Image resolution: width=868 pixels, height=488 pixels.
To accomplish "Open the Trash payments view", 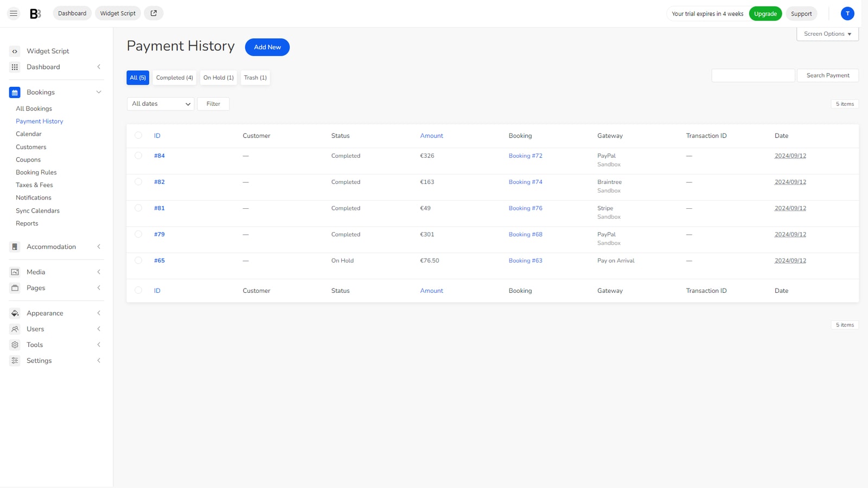I will tap(255, 78).
